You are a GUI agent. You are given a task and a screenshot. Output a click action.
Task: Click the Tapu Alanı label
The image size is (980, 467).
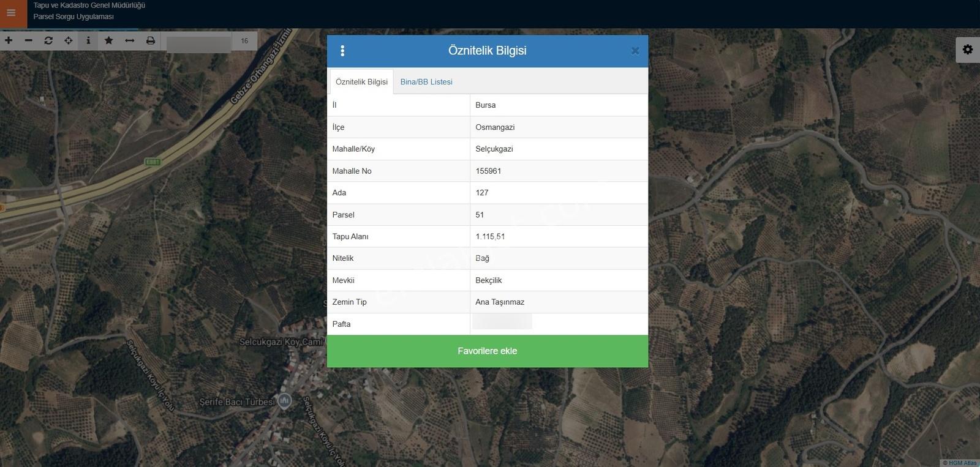pos(350,236)
